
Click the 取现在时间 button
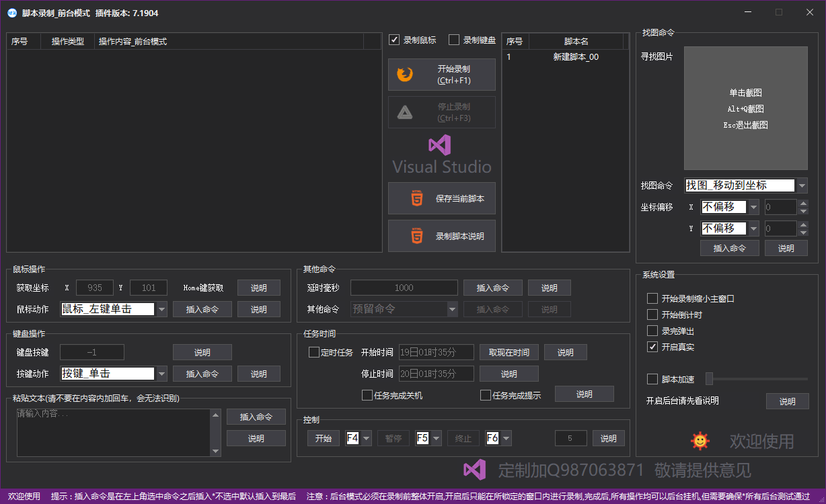tap(509, 352)
